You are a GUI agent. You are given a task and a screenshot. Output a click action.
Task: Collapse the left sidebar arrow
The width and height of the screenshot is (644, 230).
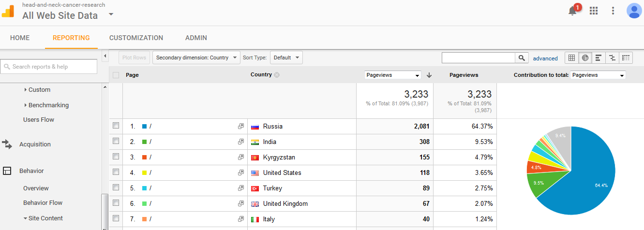tap(105, 57)
